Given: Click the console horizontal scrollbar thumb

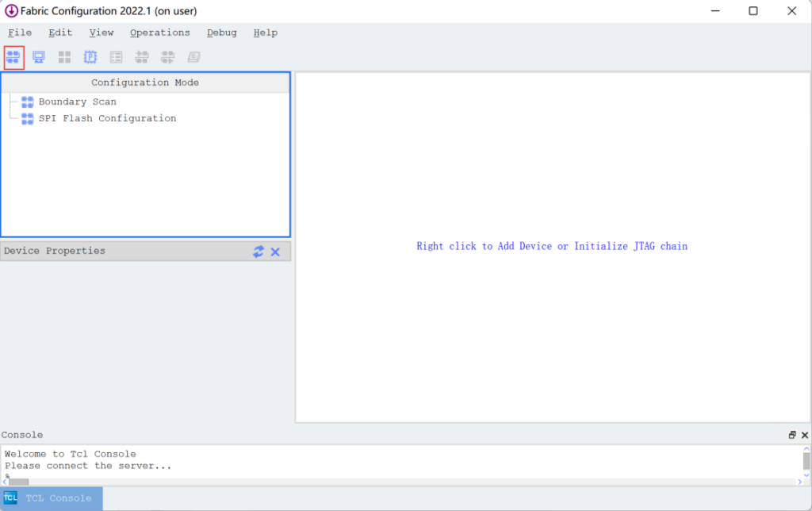Looking at the screenshot, I should click(x=18, y=482).
